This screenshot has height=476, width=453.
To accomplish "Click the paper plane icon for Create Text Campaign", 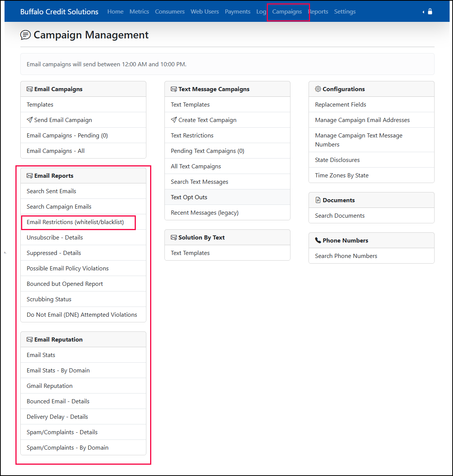I will pos(174,120).
